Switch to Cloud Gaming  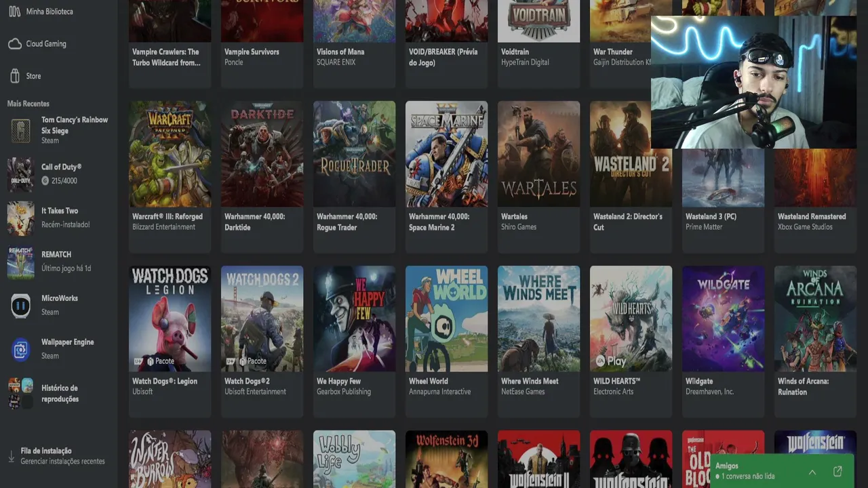point(46,44)
